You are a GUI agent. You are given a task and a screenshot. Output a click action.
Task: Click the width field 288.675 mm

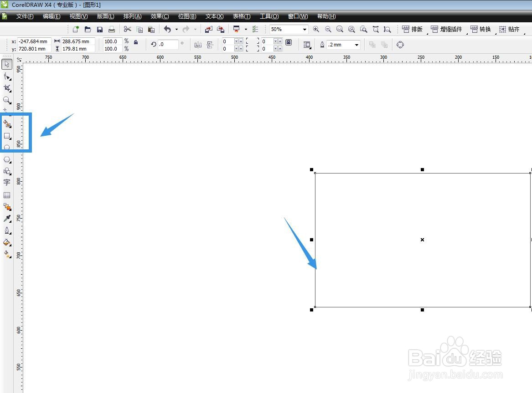[77, 41]
